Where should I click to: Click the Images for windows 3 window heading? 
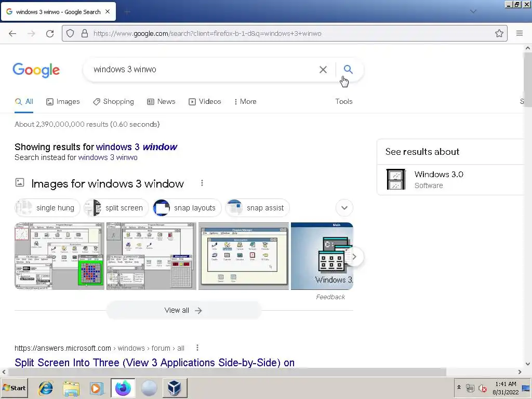[x=108, y=183]
